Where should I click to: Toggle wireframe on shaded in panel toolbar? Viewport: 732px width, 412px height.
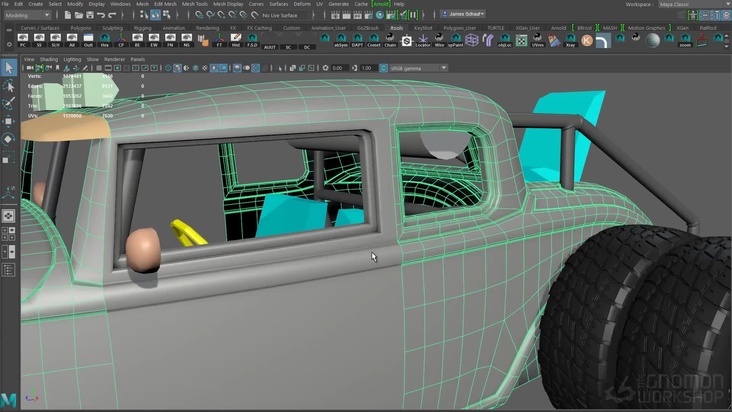coord(194,68)
